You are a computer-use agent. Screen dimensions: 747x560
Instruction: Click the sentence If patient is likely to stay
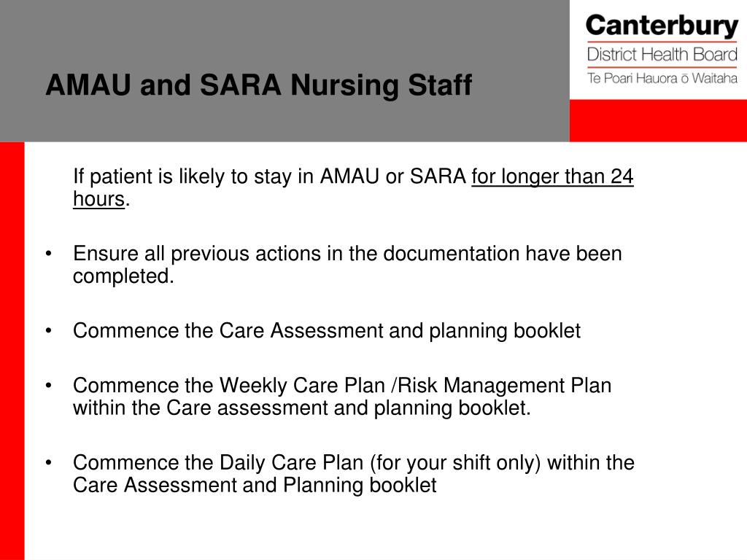click(x=353, y=187)
